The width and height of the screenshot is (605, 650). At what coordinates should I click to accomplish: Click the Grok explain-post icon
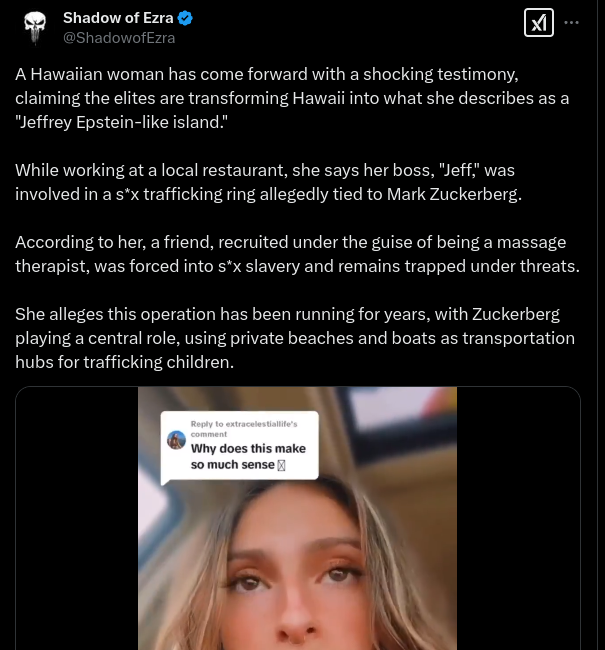click(x=539, y=23)
